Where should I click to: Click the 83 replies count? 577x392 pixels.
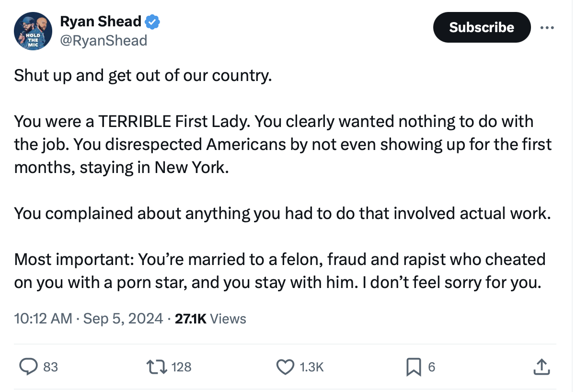coord(50,367)
